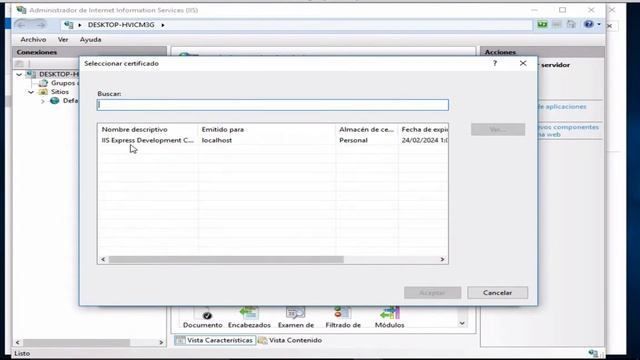640x360 pixels.
Task: Click the Forward navigation arrow in IIS Manager
Action: coord(40,25)
